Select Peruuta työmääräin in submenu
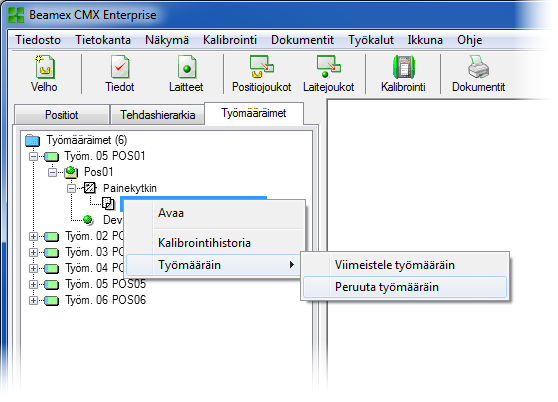This screenshot has width=558, height=402. point(405,287)
